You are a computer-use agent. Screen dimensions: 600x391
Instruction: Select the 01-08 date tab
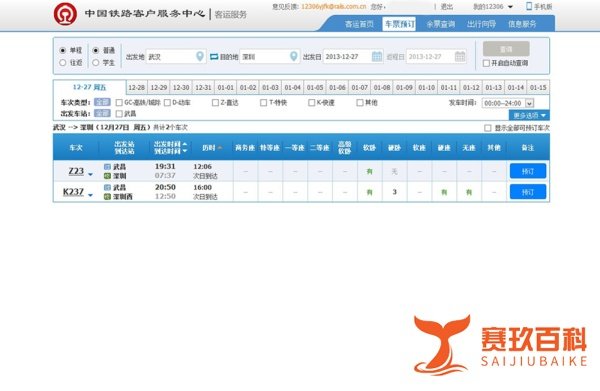(x=382, y=88)
